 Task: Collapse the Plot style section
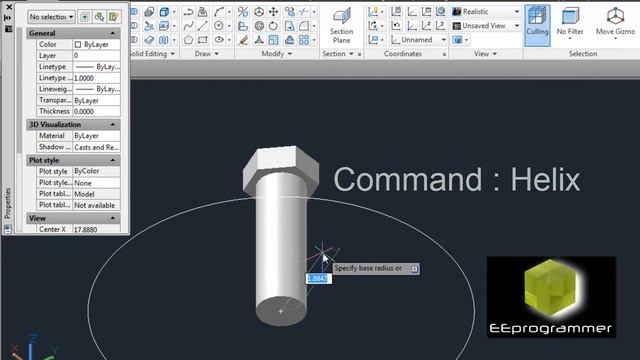pyautogui.click(x=113, y=160)
